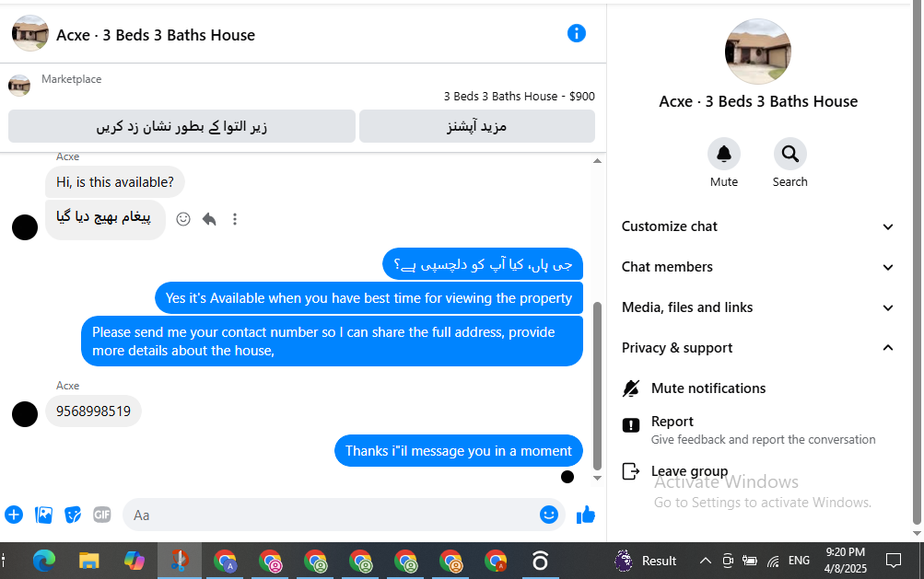The image size is (924, 579).
Task: Open conversation info with the blue info icon
Action: [577, 33]
